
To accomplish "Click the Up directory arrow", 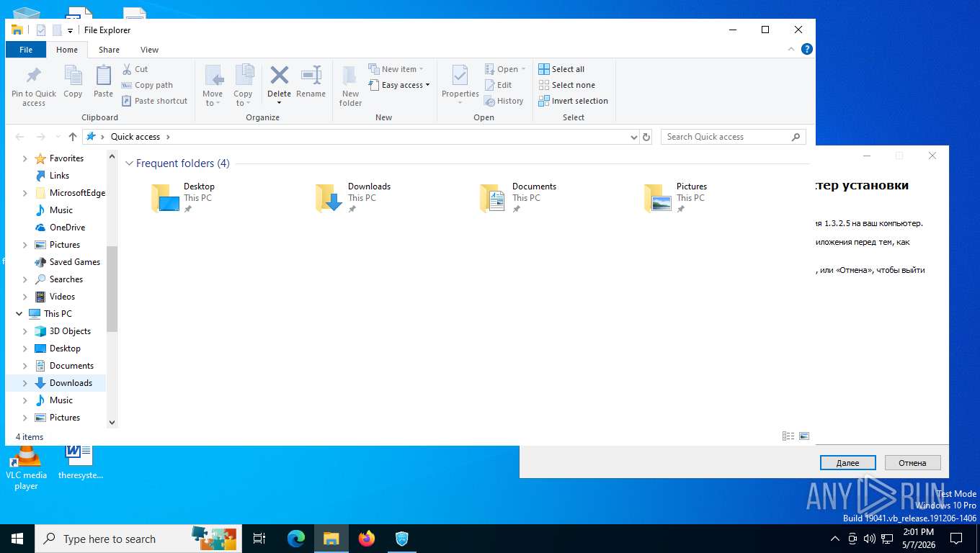I will (x=73, y=137).
